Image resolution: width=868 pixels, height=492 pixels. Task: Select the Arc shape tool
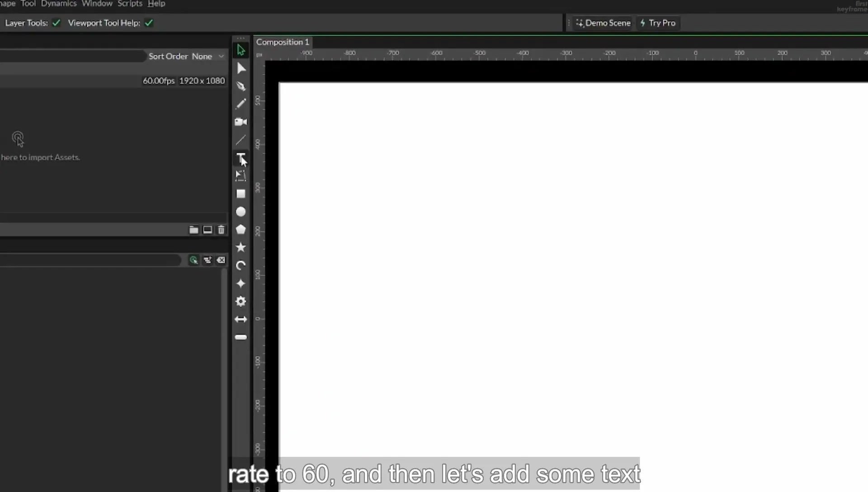241,265
